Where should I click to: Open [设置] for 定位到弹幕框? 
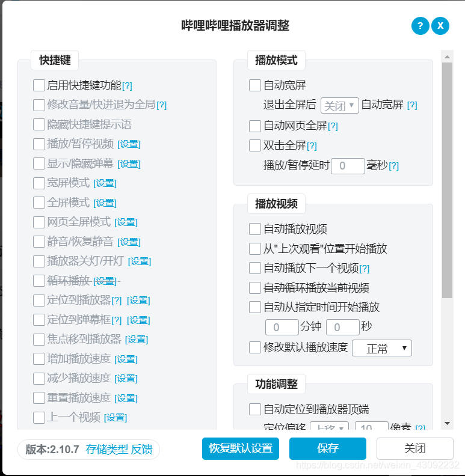[x=138, y=320]
